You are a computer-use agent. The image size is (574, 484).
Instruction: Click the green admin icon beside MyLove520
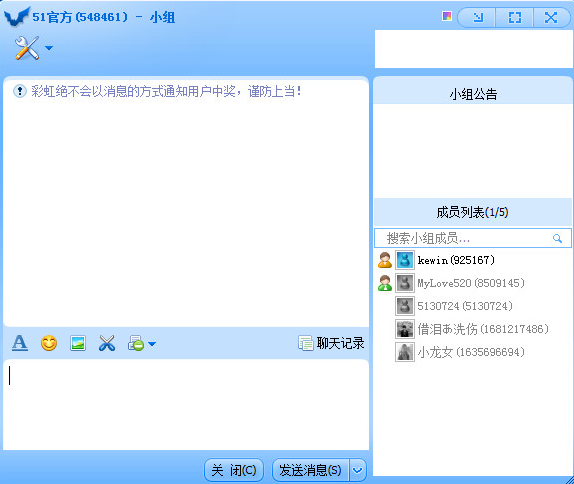pyautogui.click(x=385, y=283)
